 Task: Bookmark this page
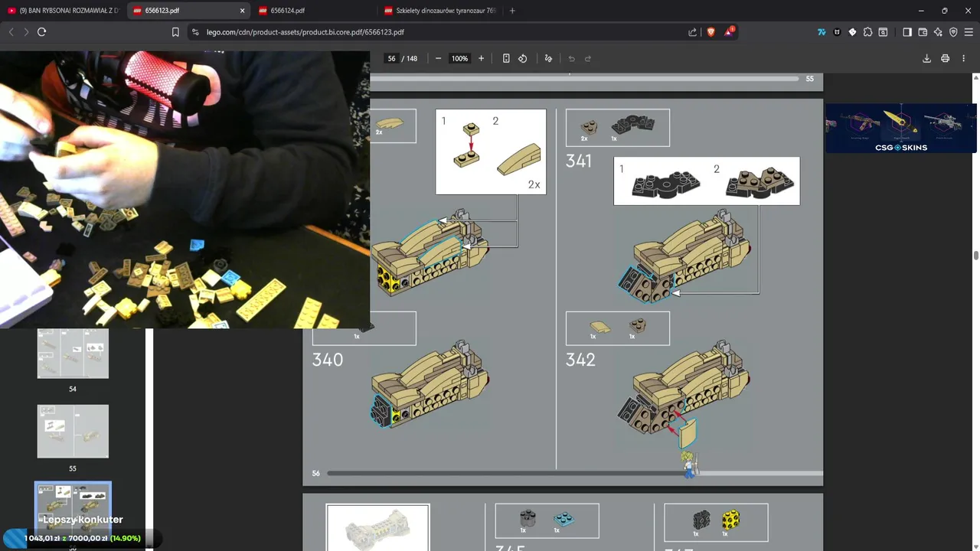click(x=175, y=32)
